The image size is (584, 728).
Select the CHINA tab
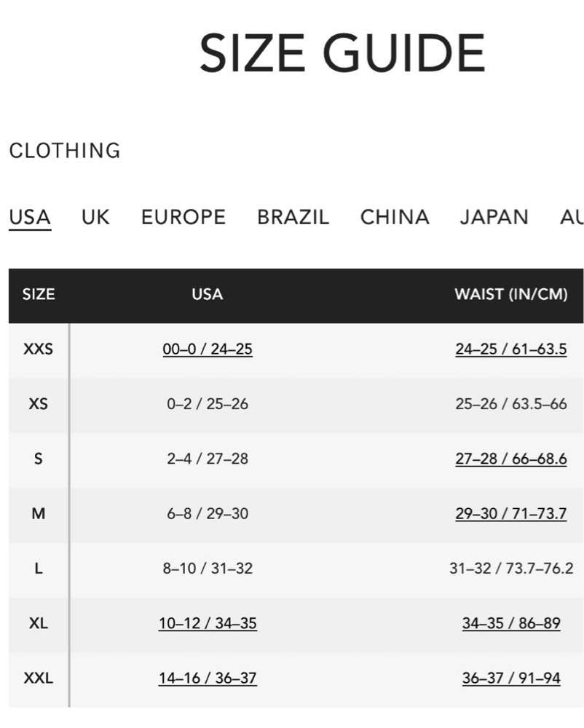(x=395, y=217)
